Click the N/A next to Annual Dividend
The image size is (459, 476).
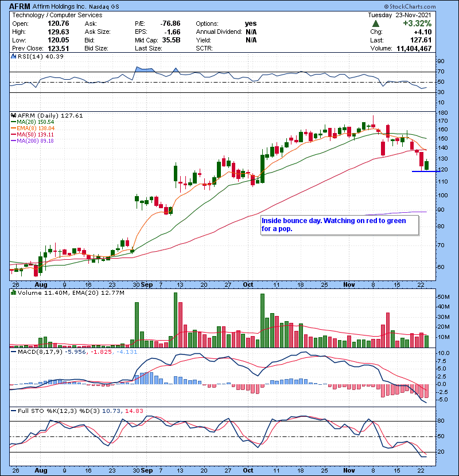(x=251, y=32)
